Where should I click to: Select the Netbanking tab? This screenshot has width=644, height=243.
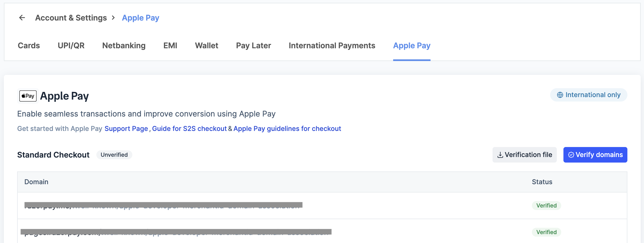[124, 45]
